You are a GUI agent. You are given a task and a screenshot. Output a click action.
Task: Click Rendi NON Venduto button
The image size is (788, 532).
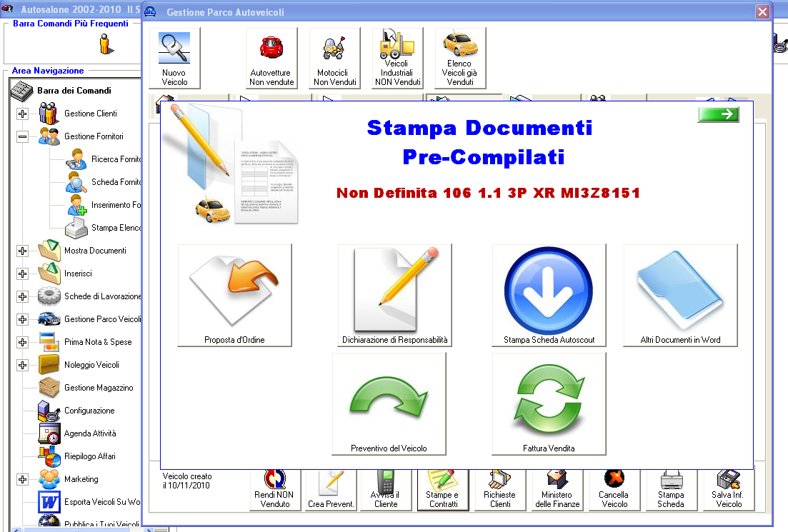pos(275,490)
